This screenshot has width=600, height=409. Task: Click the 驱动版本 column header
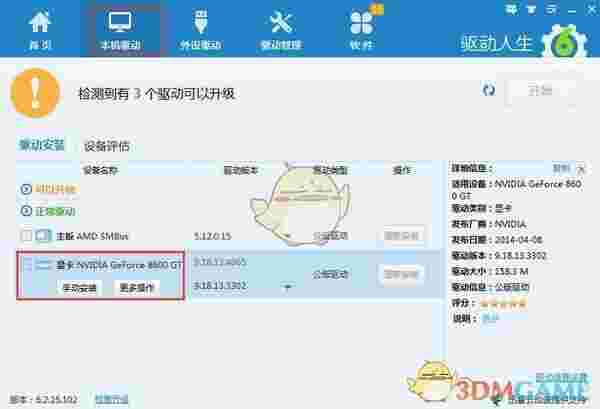241,170
